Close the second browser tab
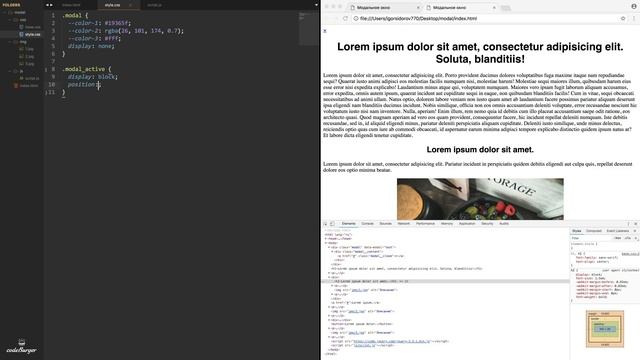This screenshot has width=640, height=360. 494,7
